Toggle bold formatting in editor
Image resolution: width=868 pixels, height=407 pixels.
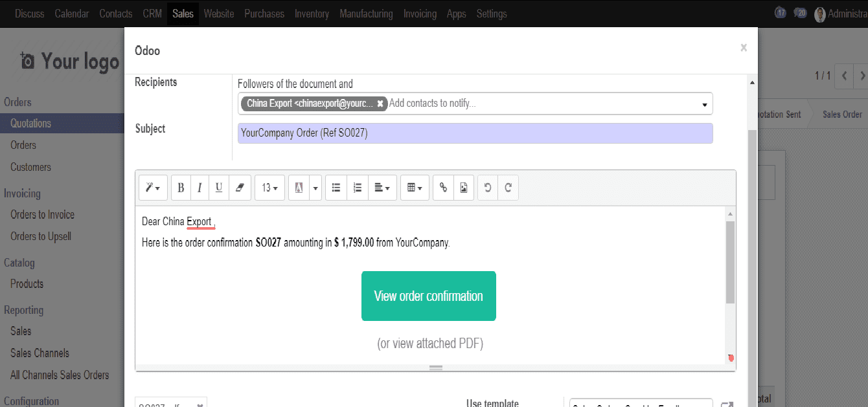(181, 188)
